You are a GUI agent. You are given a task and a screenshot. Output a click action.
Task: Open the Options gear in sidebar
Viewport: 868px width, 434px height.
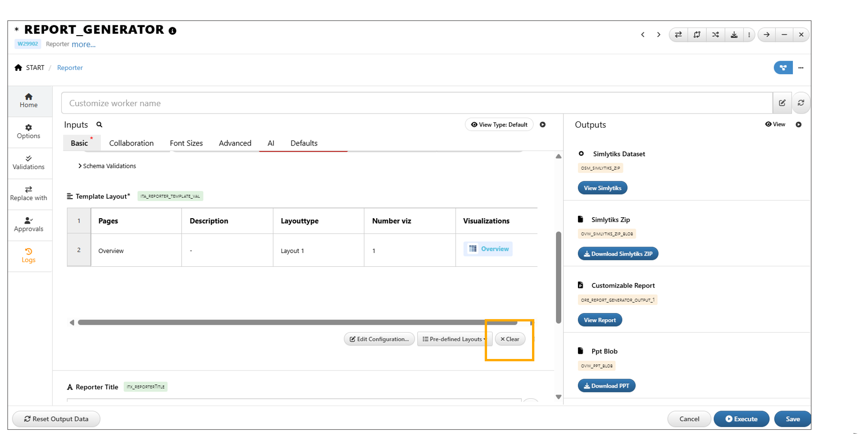pos(29,132)
